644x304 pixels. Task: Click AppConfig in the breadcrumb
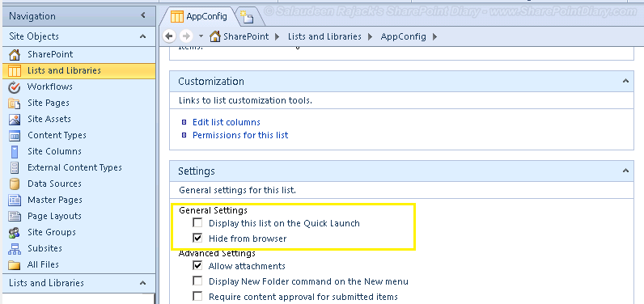[x=404, y=36]
